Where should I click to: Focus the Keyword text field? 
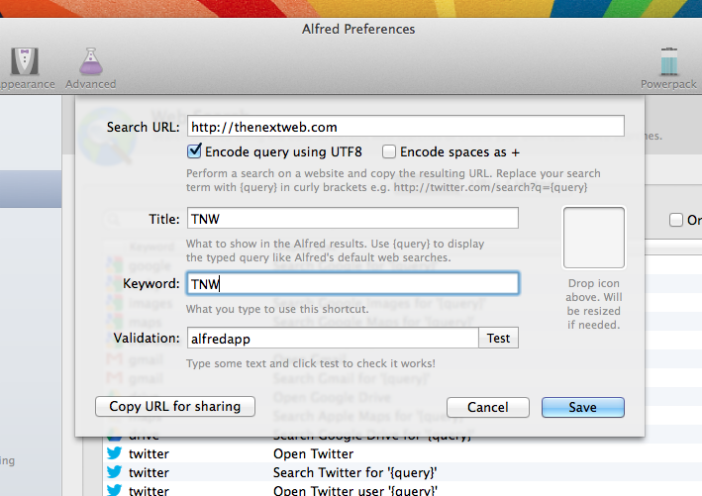(x=353, y=283)
